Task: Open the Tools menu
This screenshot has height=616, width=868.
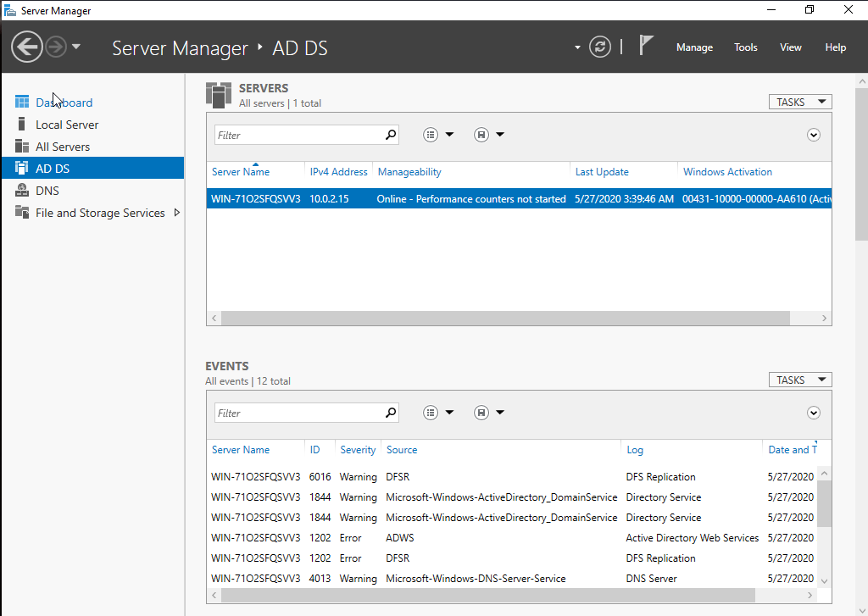Action: coord(746,47)
